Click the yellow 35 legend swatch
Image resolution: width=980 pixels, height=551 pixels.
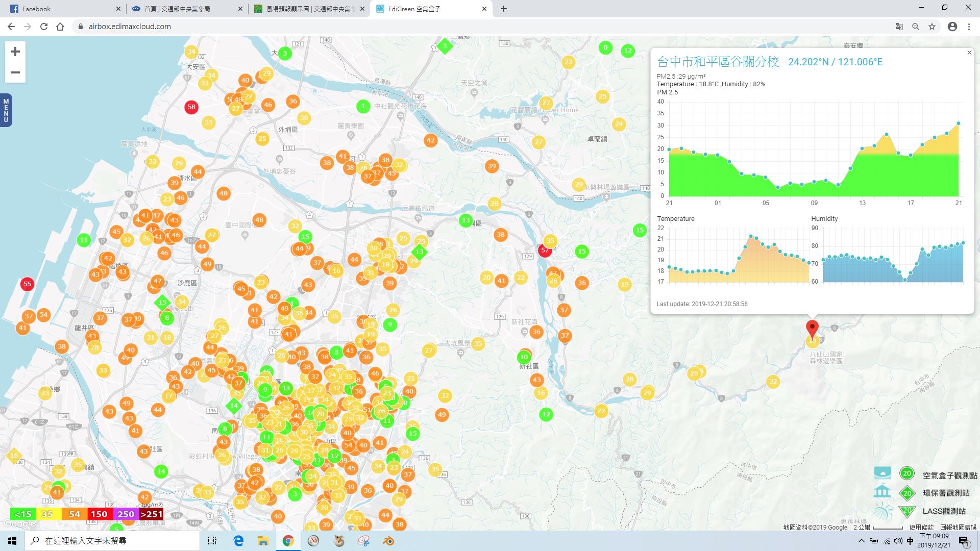point(48,514)
